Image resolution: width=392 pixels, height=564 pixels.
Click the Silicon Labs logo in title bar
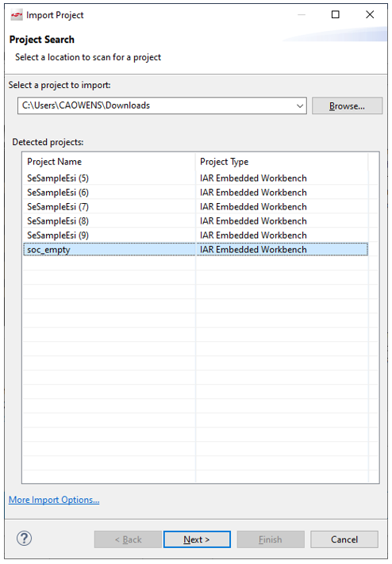pos(17,15)
